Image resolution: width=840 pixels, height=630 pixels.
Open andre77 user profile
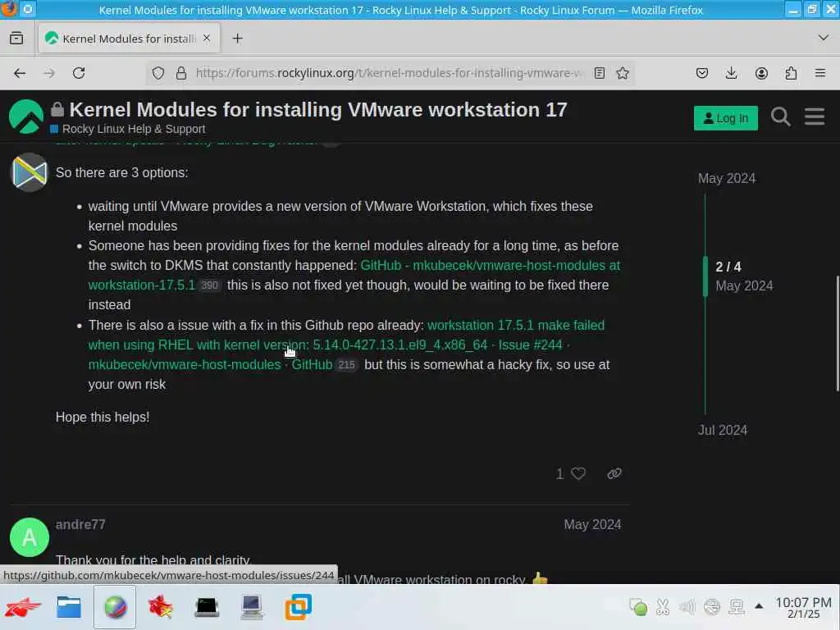point(80,524)
